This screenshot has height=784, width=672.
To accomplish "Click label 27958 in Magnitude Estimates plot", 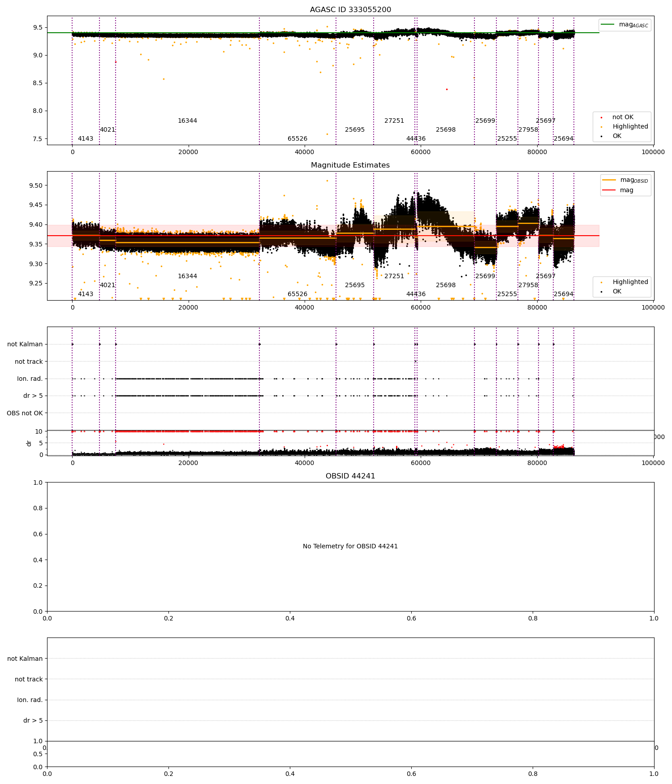I will (528, 285).
